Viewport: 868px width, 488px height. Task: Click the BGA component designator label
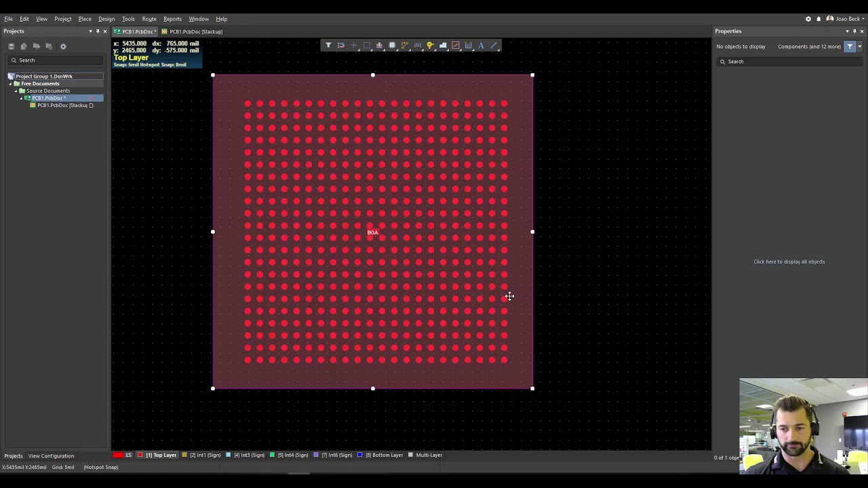372,232
